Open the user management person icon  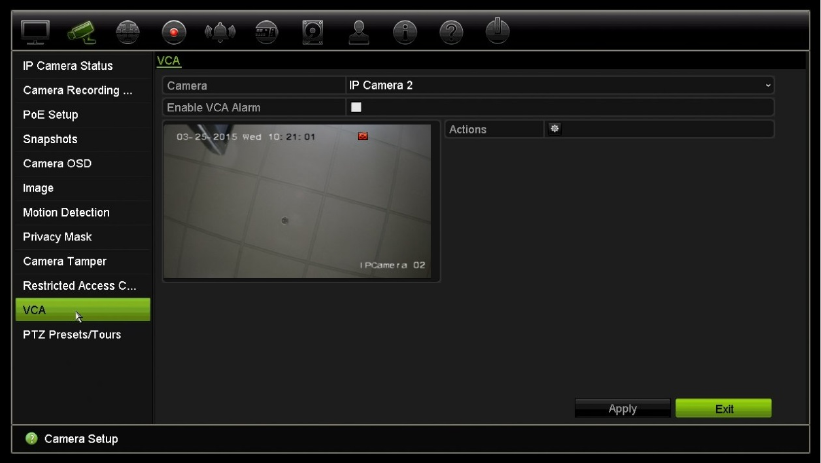[359, 32]
